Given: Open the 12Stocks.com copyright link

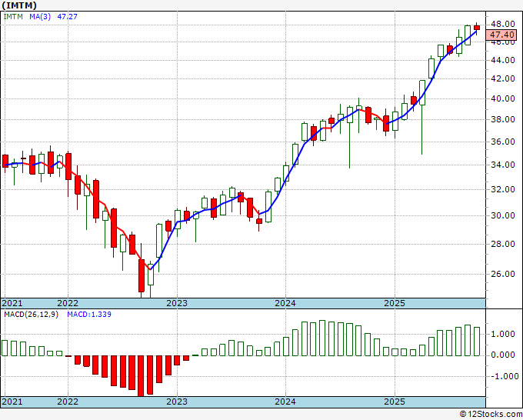Looking at the screenshot, I should (491, 415).
